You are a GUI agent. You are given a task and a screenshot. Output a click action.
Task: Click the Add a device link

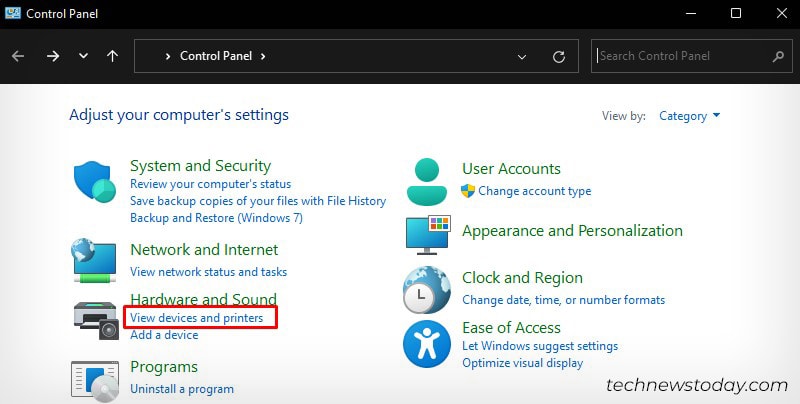click(x=164, y=335)
